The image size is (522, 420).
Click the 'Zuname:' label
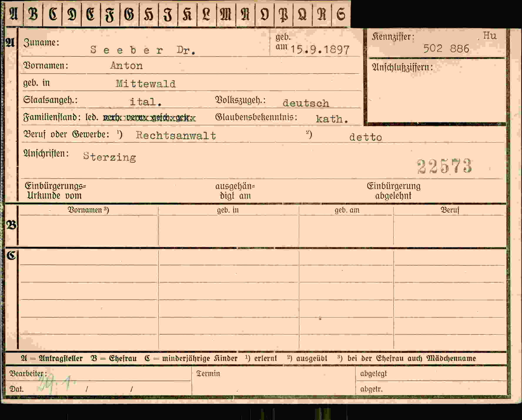41,43
